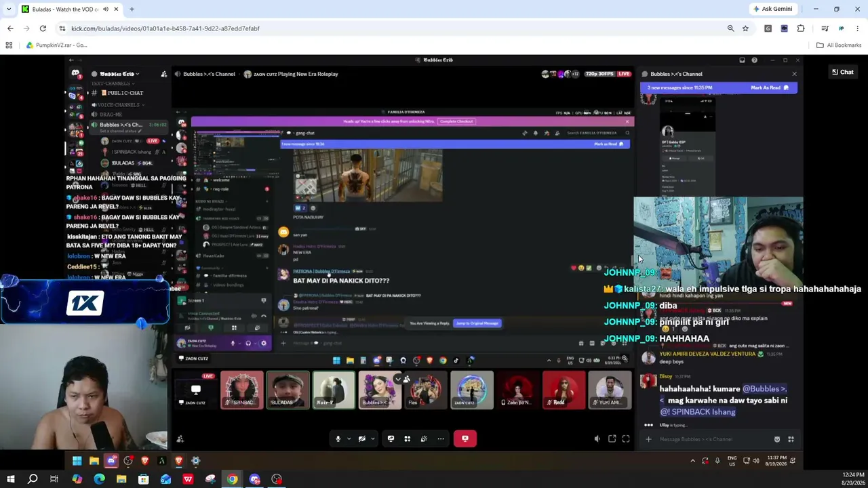Select the !BULADAS participant tile

288,390
